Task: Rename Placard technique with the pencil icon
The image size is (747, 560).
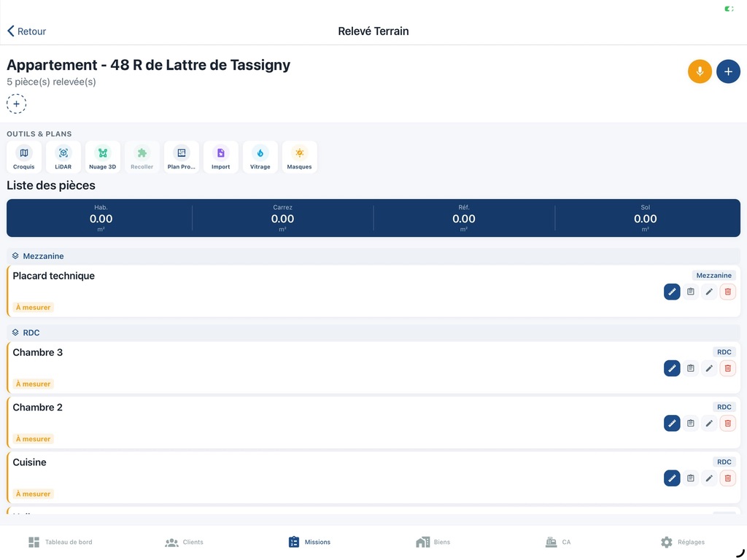Action: tap(709, 292)
